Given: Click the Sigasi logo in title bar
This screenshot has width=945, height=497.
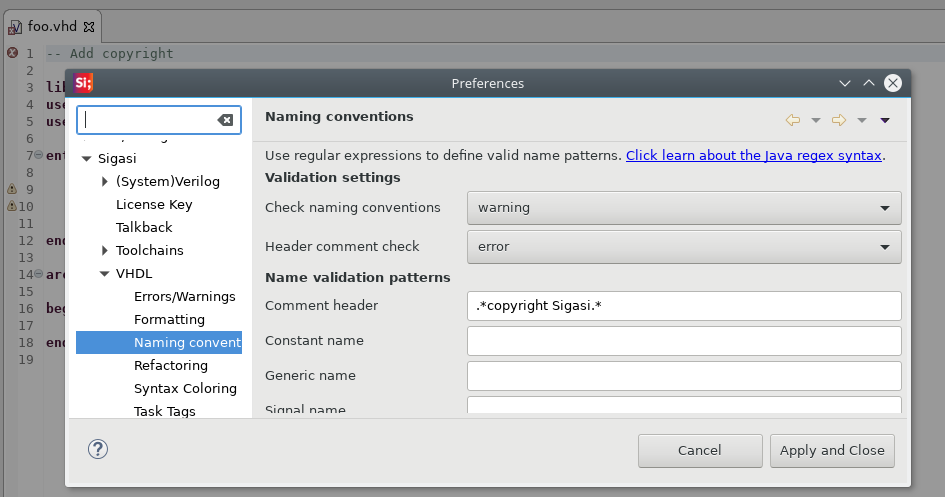Looking at the screenshot, I should 83,83.
